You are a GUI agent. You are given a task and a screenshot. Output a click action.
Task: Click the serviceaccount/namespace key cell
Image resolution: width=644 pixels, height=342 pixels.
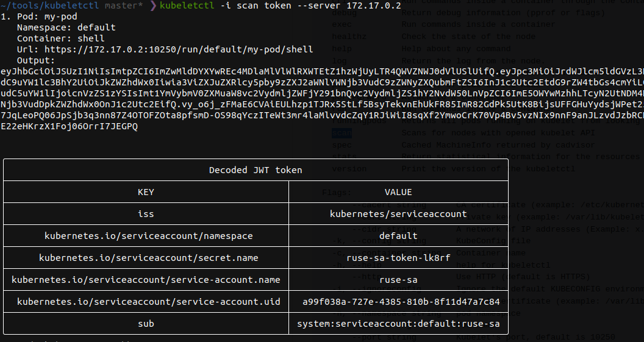[146, 236]
